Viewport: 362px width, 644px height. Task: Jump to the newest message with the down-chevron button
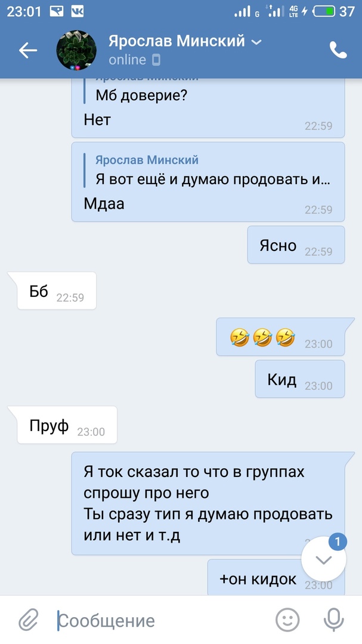324,560
